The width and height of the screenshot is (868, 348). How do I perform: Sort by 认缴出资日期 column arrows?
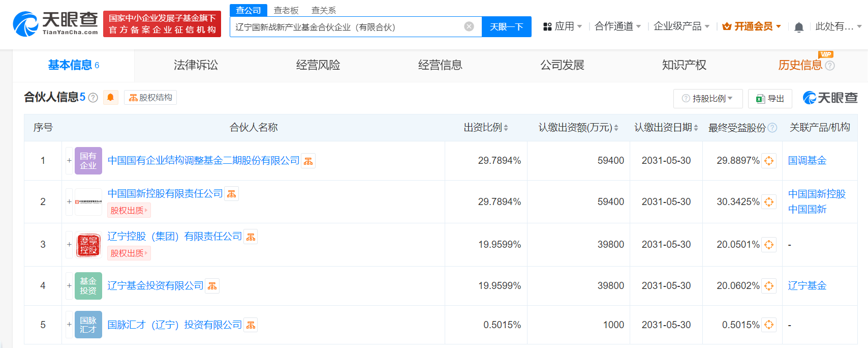pos(696,128)
